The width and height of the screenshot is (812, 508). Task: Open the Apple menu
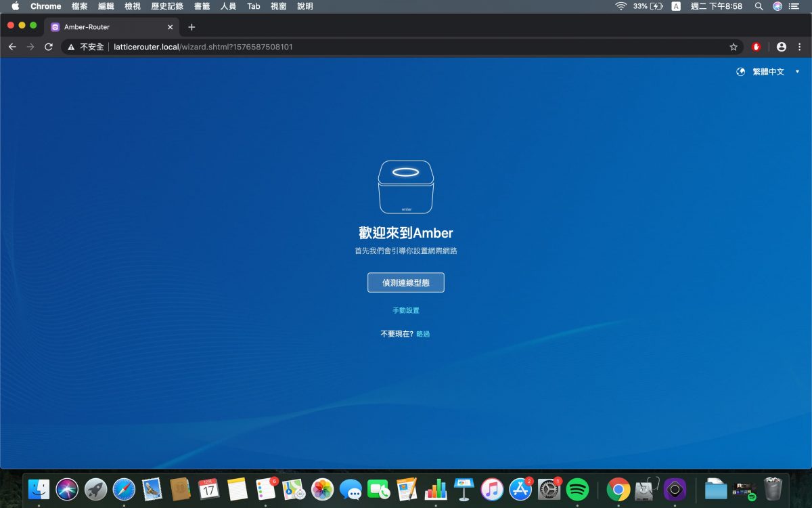tap(15, 6)
